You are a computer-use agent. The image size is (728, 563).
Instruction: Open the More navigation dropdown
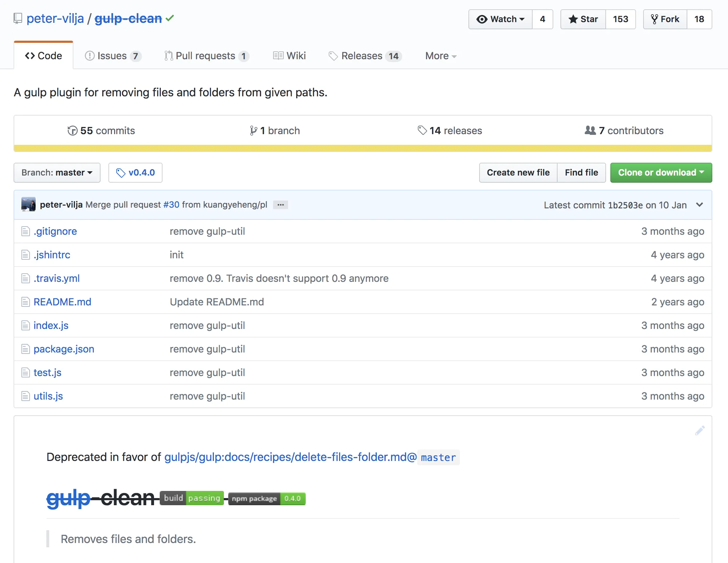(x=440, y=56)
